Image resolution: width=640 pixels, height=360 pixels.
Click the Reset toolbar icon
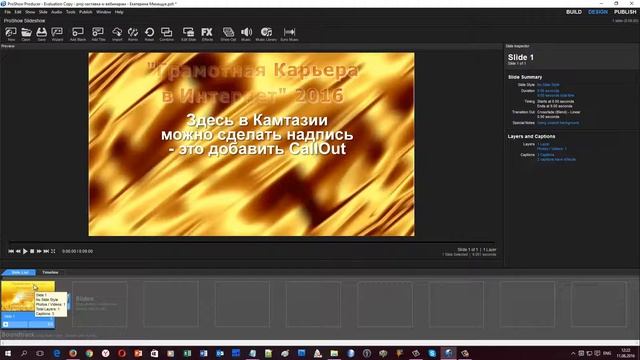tap(149, 33)
